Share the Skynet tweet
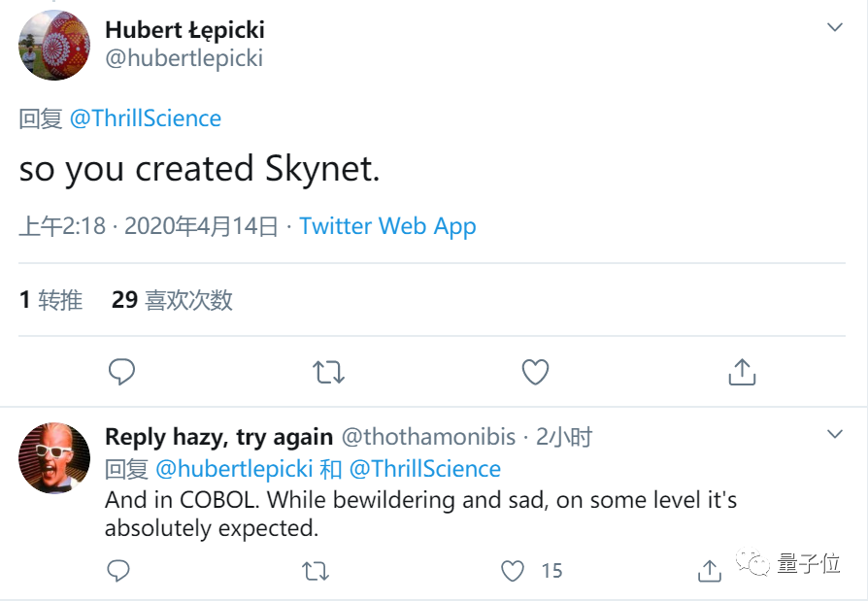868x601 pixels. (742, 372)
